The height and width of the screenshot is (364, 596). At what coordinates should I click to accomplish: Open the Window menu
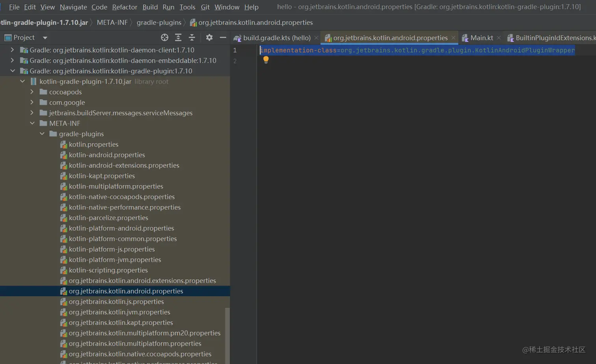227,7
